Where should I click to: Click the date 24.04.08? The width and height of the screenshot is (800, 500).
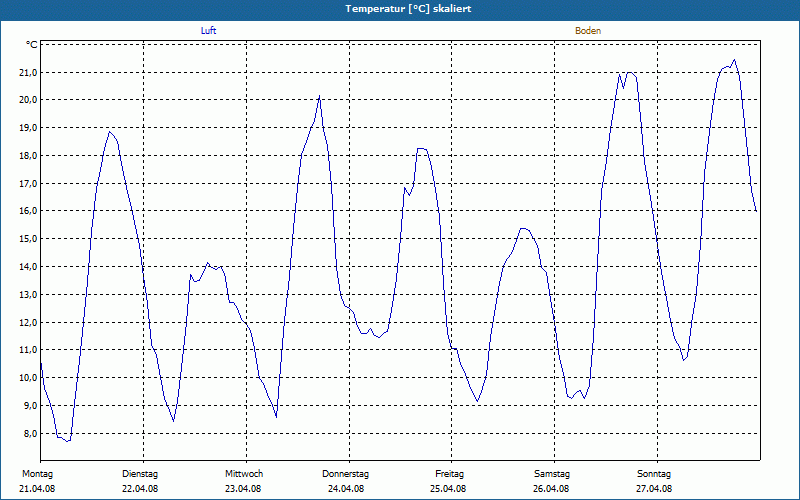point(346,489)
